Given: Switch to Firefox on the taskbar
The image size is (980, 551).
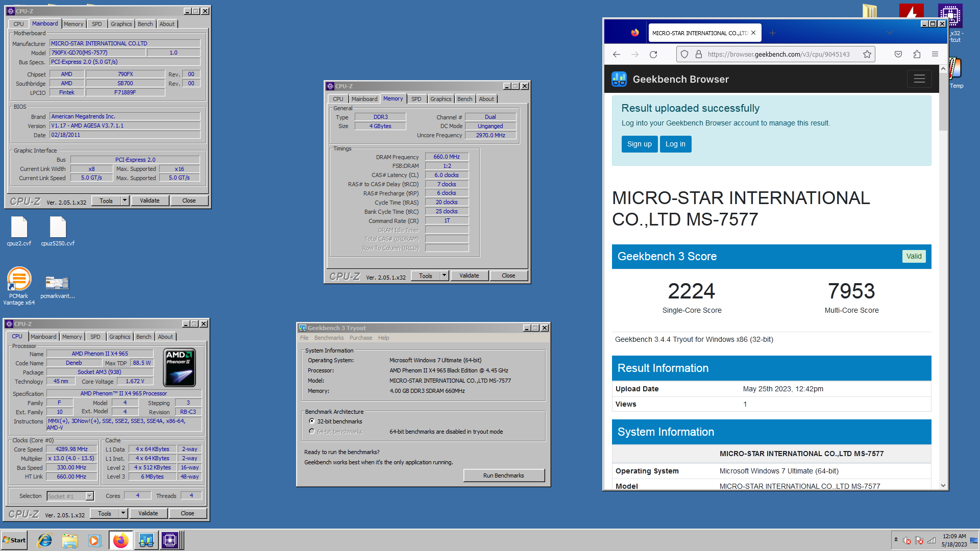Looking at the screenshot, I should pos(120,540).
